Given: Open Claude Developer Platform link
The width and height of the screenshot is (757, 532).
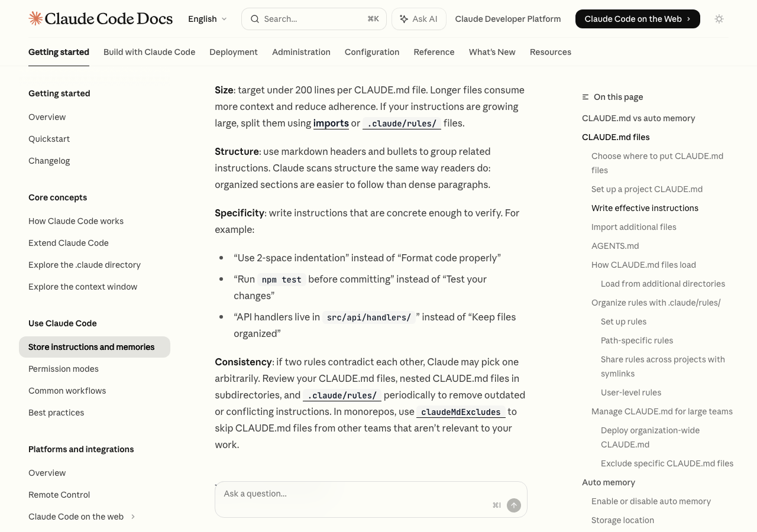Looking at the screenshot, I should coord(507,19).
